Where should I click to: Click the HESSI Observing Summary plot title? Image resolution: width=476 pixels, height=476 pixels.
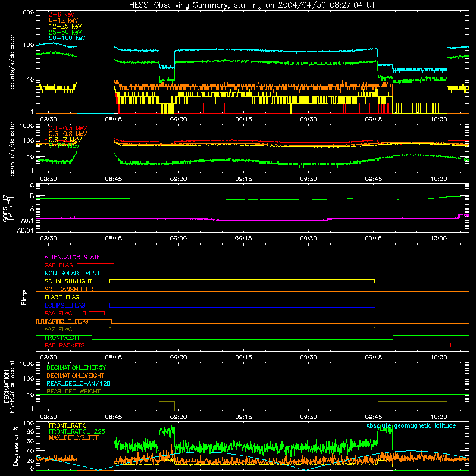click(252, 5)
